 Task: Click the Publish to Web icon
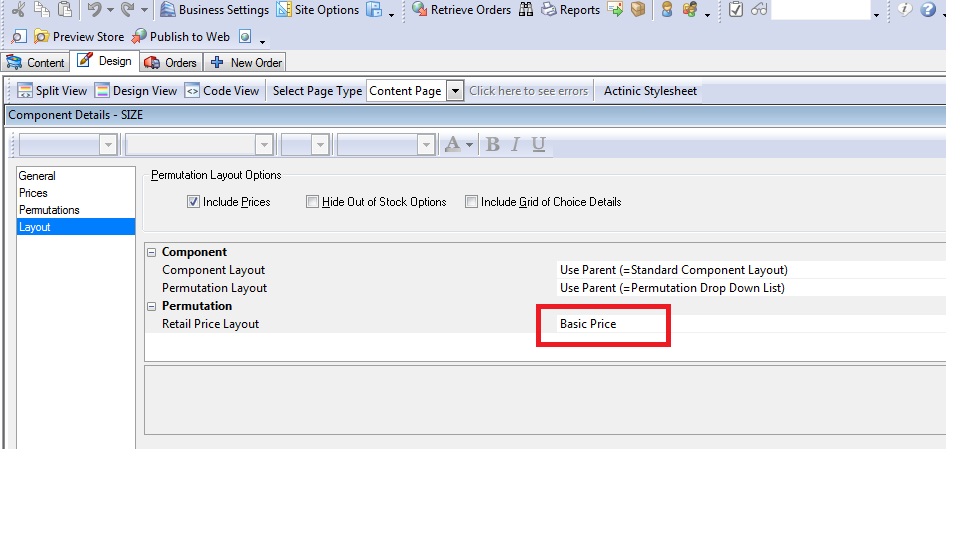(x=139, y=37)
